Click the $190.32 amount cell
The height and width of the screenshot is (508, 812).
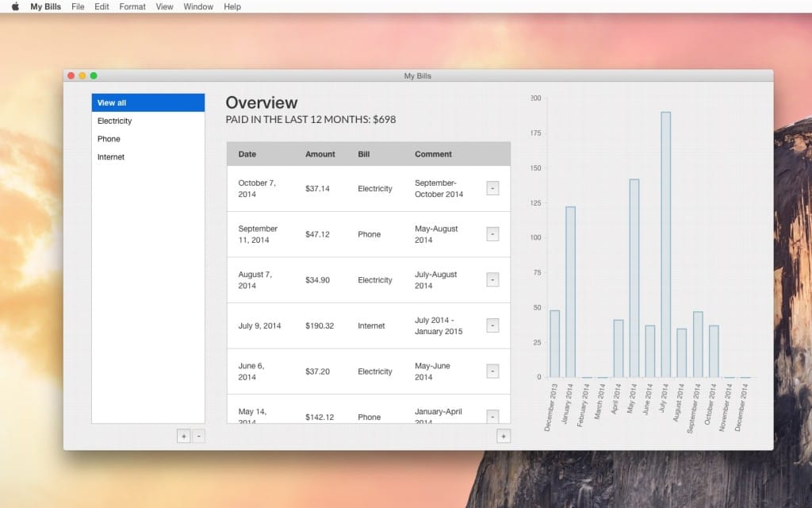pos(320,325)
